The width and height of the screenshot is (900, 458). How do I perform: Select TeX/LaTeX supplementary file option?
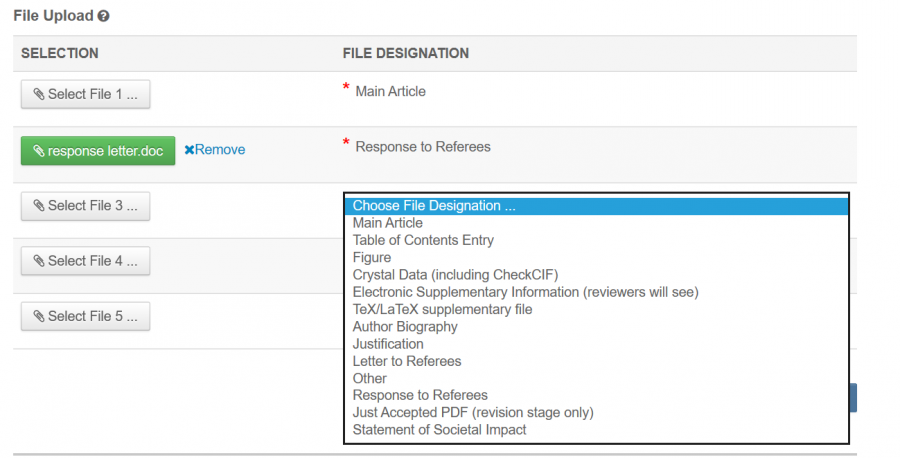point(442,309)
